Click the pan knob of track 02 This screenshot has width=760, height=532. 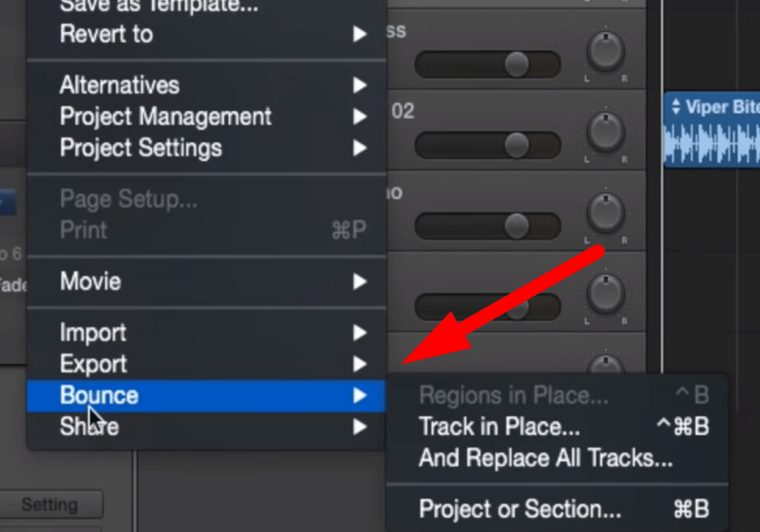pos(606,132)
